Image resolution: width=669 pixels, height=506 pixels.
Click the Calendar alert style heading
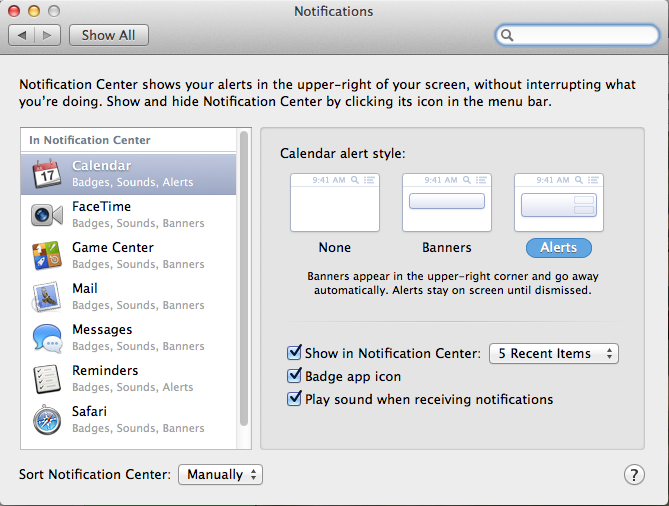[343, 153]
